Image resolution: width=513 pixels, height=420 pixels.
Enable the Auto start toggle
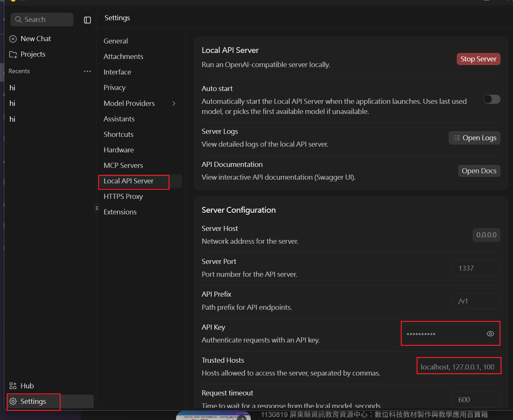491,99
